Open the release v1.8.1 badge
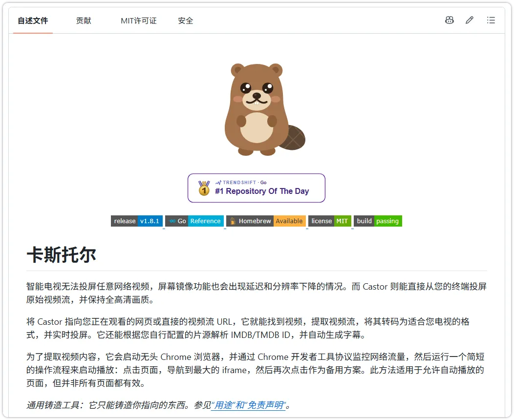Screen dimensions: 514x420 point(137,221)
